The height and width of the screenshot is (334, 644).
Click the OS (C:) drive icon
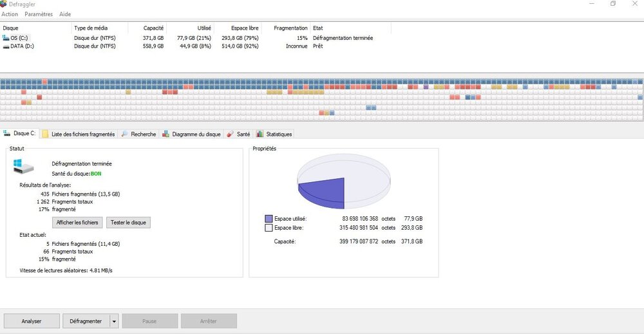pos(6,38)
